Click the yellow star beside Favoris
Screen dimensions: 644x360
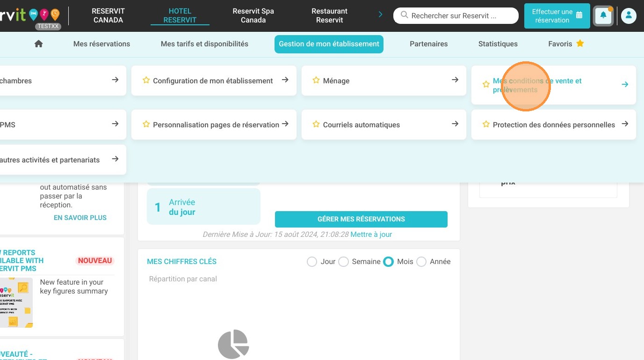click(580, 44)
